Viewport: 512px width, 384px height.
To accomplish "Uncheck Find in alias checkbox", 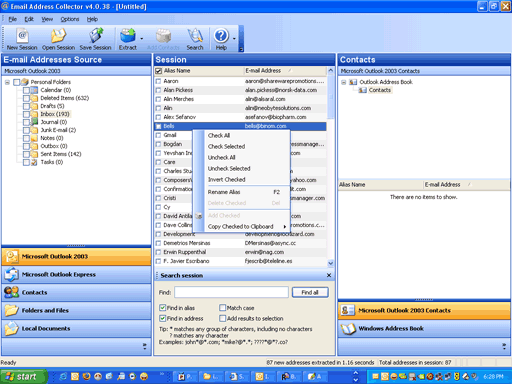I will click(162, 308).
